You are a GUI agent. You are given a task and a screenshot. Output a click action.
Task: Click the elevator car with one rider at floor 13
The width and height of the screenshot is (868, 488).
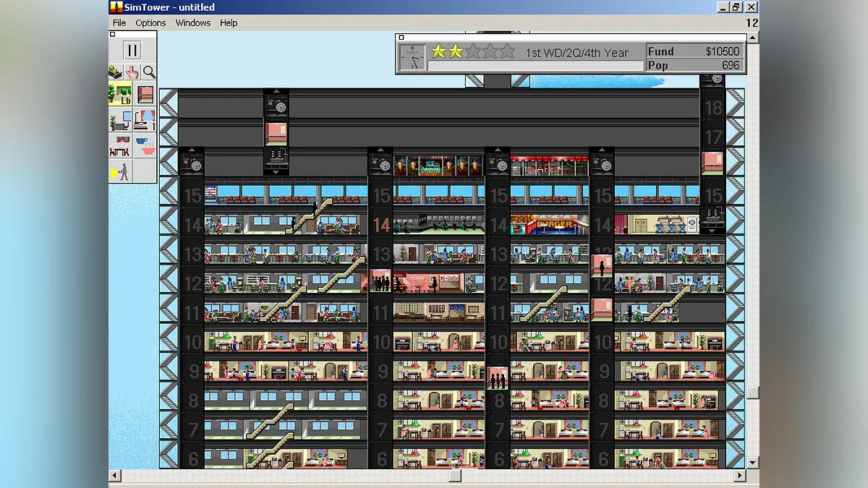click(x=602, y=267)
